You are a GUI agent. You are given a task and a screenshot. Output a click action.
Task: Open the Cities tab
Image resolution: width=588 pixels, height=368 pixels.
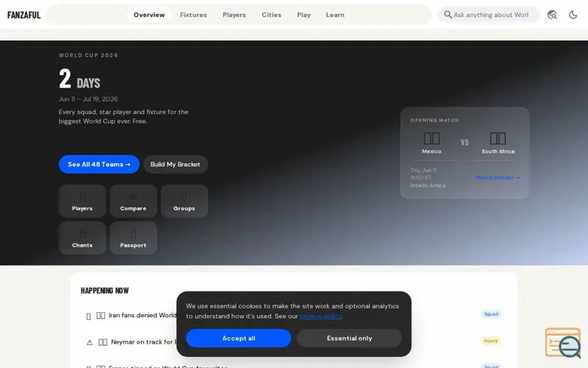tap(271, 15)
